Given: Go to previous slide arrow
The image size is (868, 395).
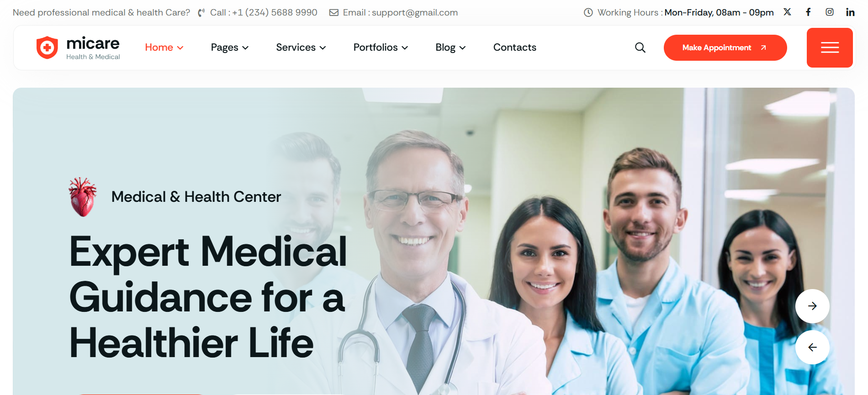Looking at the screenshot, I should (x=812, y=347).
